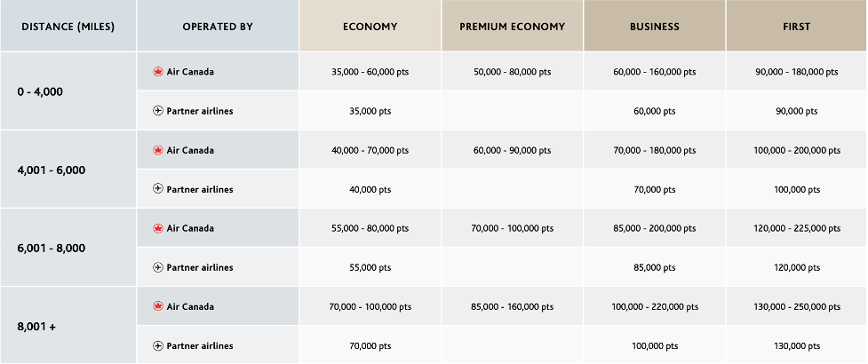Click Partner airlines star icon in 6,001 - 8,000 row
868x364 pixels.
(x=158, y=267)
